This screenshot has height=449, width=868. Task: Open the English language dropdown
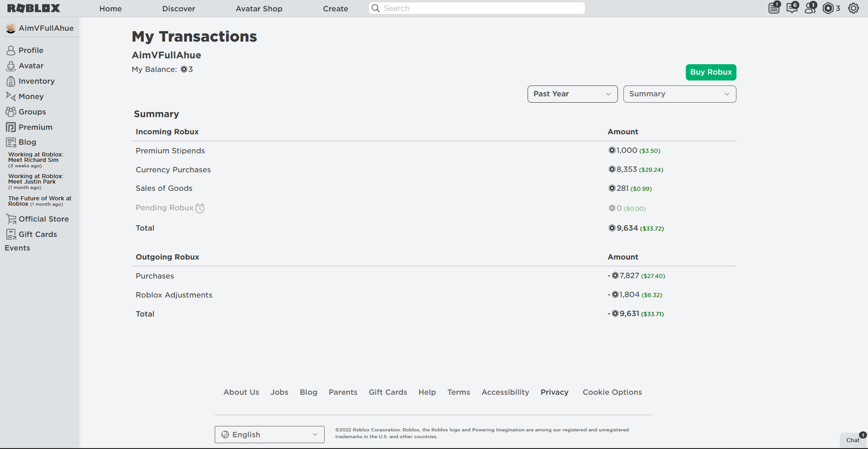pyautogui.click(x=269, y=435)
